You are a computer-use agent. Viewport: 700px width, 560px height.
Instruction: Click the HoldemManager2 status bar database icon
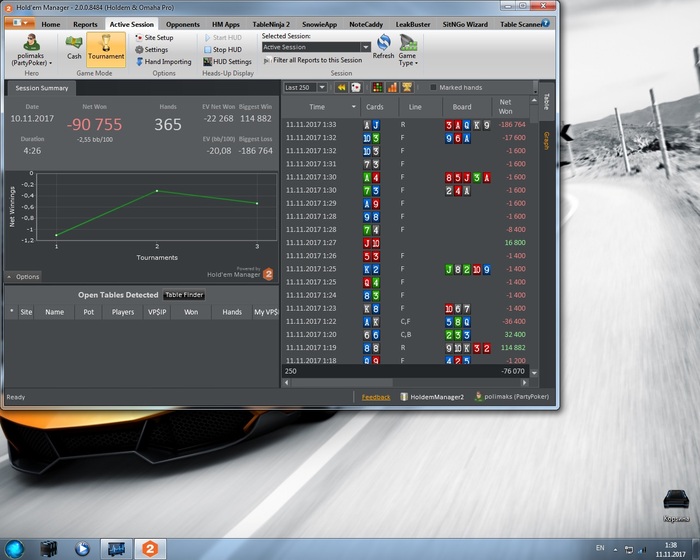click(x=404, y=397)
